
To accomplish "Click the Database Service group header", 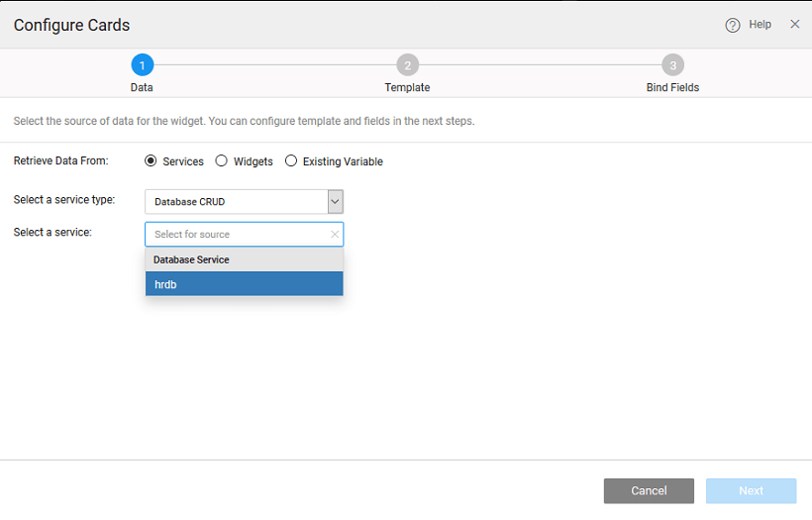I will pyautogui.click(x=191, y=260).
